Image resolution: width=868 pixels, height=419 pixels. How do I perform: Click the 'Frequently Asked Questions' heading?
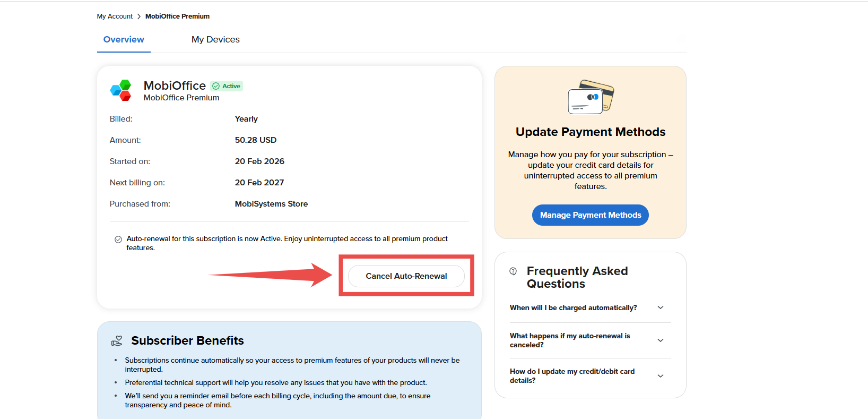click(x=577, y=277)
